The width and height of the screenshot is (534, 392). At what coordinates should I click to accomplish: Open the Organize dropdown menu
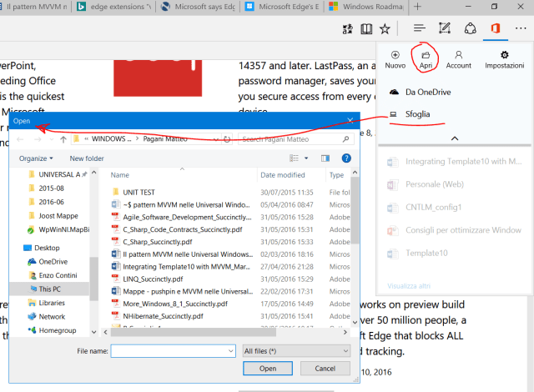point(36,158)
